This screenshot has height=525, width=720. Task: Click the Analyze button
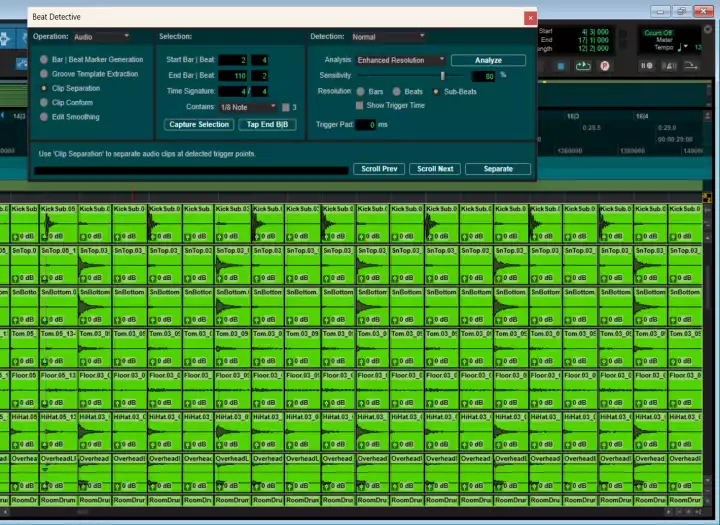(488, 60)
